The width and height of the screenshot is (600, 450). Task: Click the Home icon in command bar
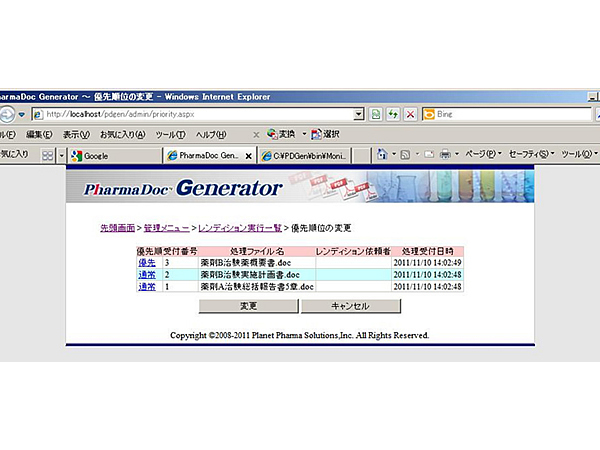point(382,154)
